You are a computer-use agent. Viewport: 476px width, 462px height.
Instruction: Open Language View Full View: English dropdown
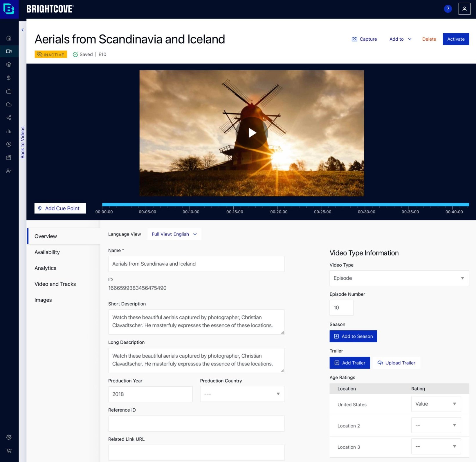[x=174, y=234]
